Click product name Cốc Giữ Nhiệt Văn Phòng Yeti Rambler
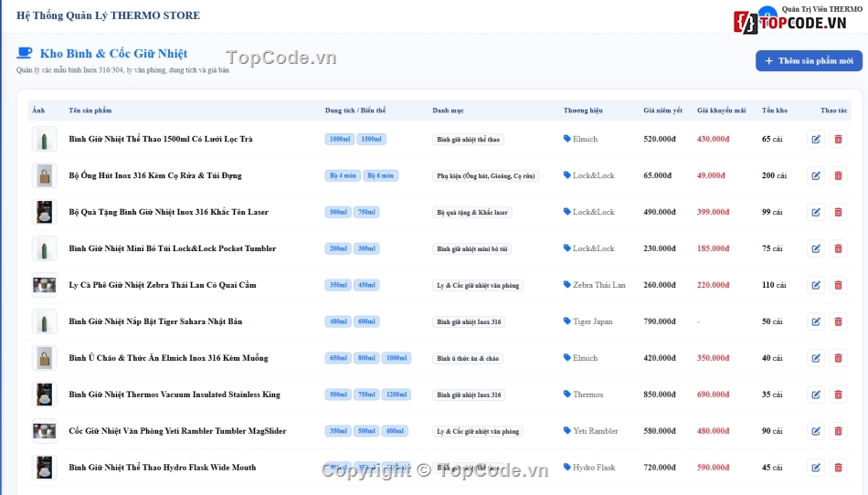This screenshot has height=495, width=868. click(177, 431)
